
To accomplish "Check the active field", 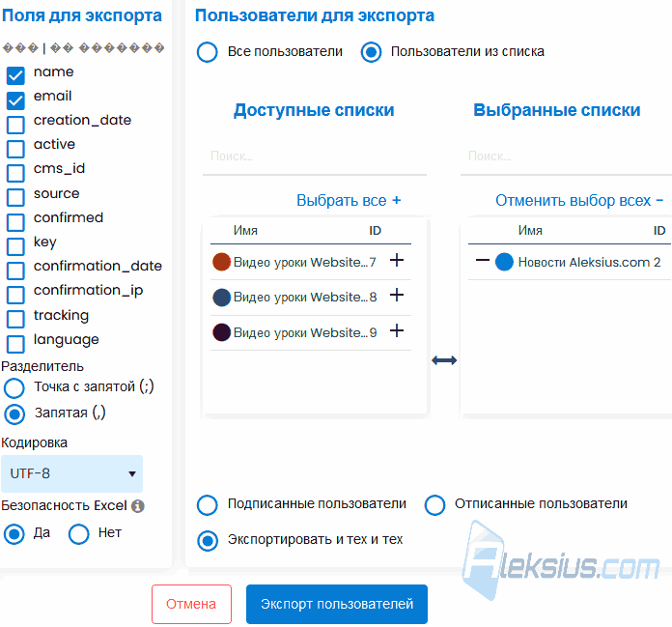I will pos(15,149).
